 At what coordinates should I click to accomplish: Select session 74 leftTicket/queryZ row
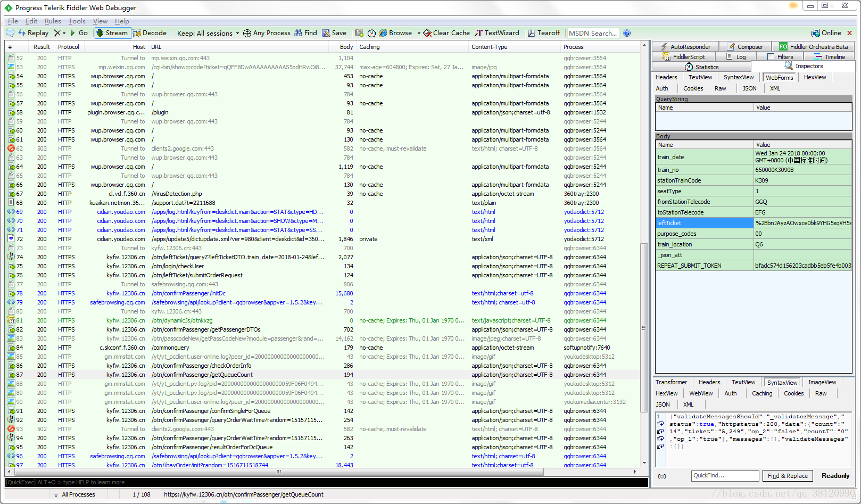point(323,258)
